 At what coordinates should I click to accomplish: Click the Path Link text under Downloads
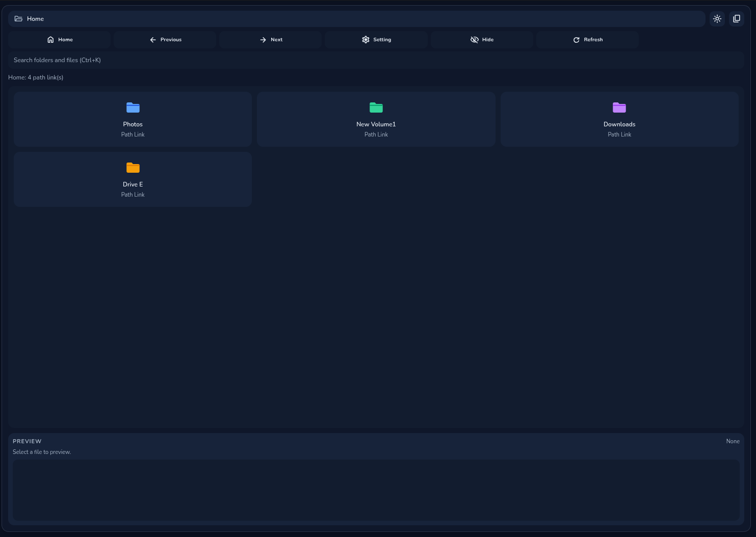click(619, 135)
